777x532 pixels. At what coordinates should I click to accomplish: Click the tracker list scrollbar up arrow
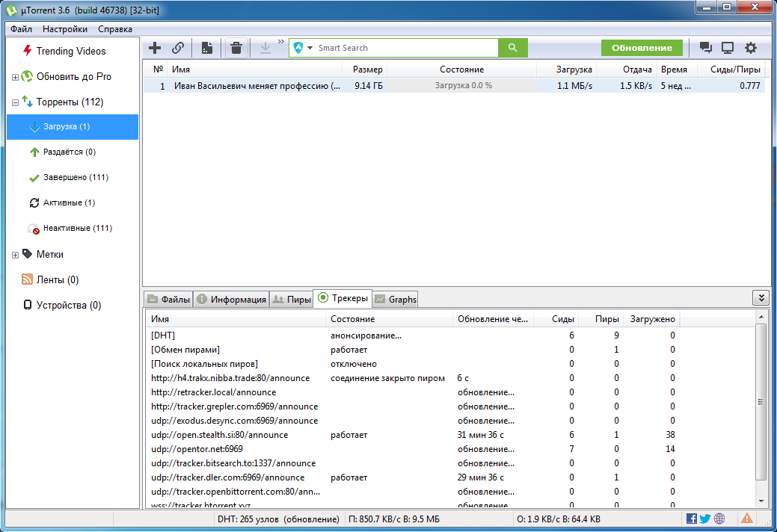pos(761,316)
